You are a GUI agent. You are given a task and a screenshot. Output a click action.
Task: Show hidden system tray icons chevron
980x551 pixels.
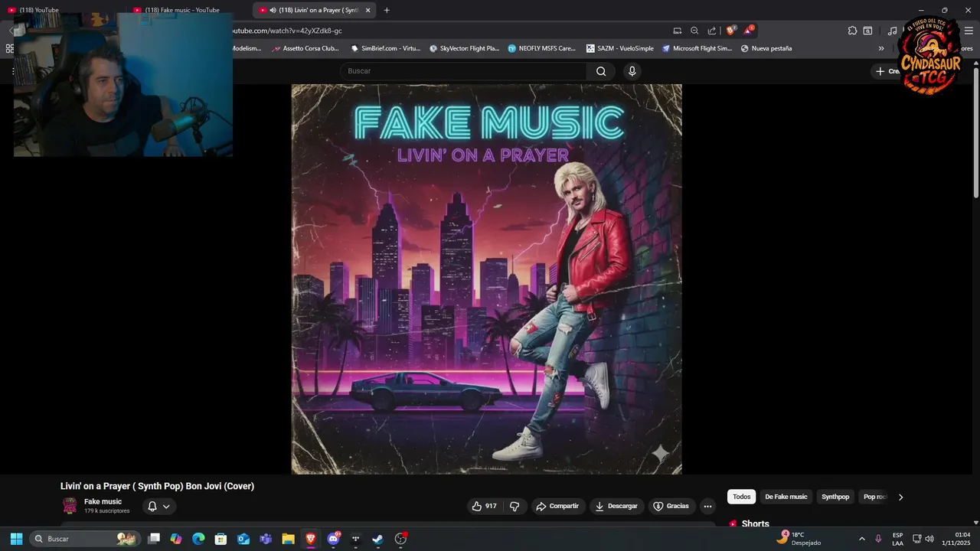coord(861,539)
